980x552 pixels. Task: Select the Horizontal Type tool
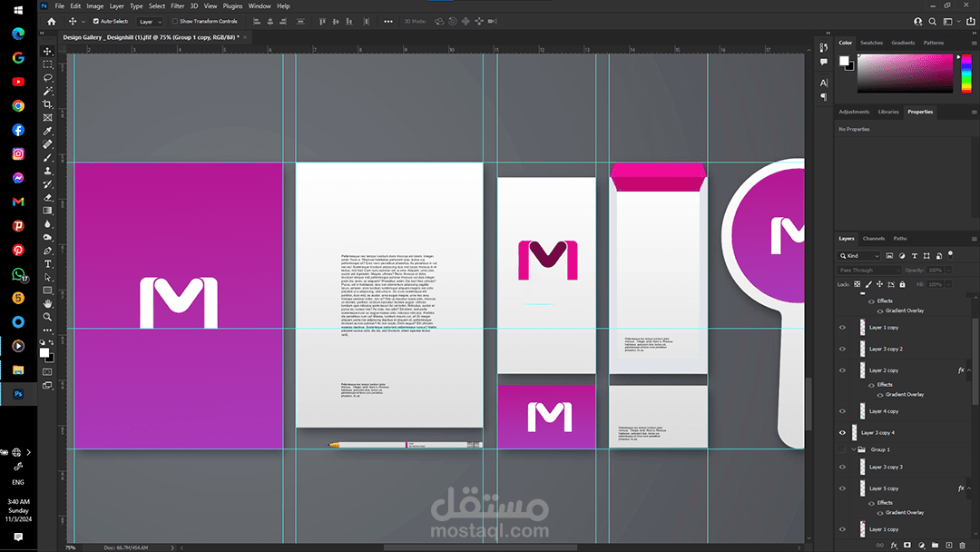(x=47, y=264)
